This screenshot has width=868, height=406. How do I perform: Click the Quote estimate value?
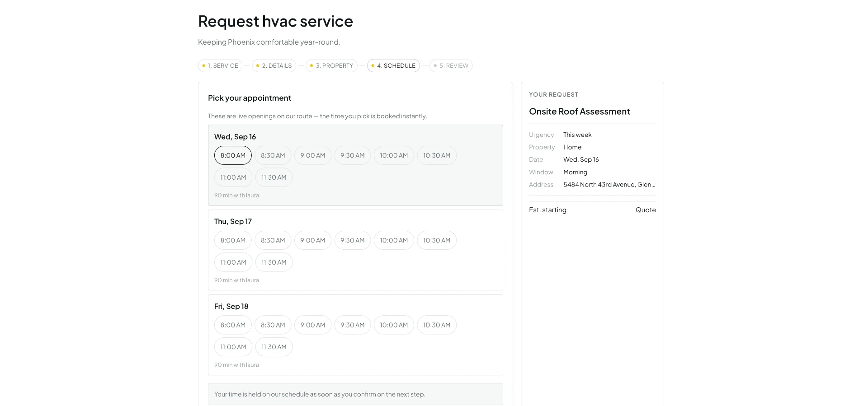point(646,210)
